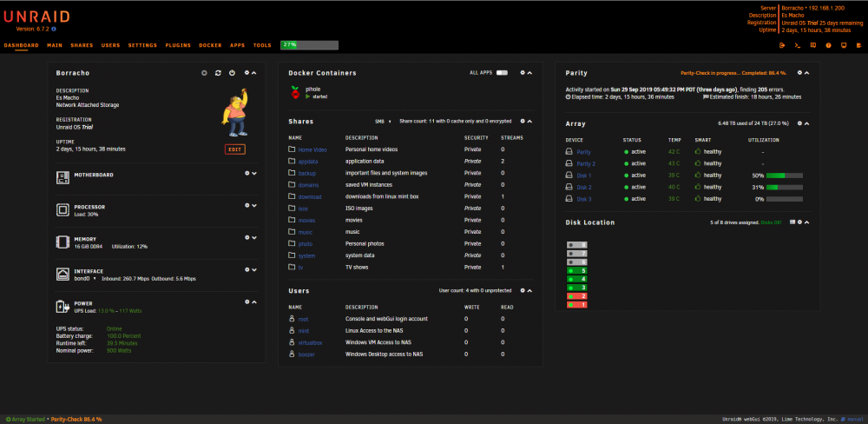This screenshot has width=868, height=424.
Task: Click the Parity disk device icon
Action: (x=569, y=152)
